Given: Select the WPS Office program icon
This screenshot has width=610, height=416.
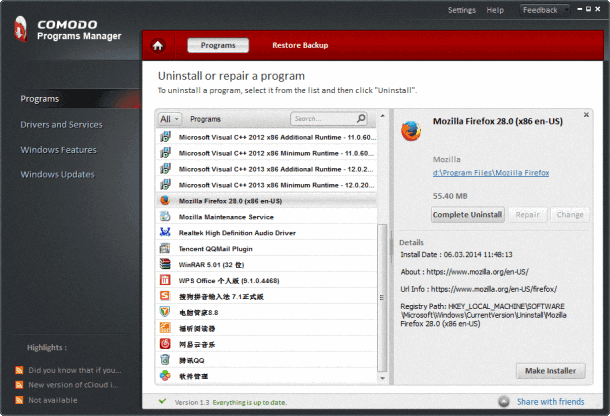Looking at the screenshot, I should (165, 280).
